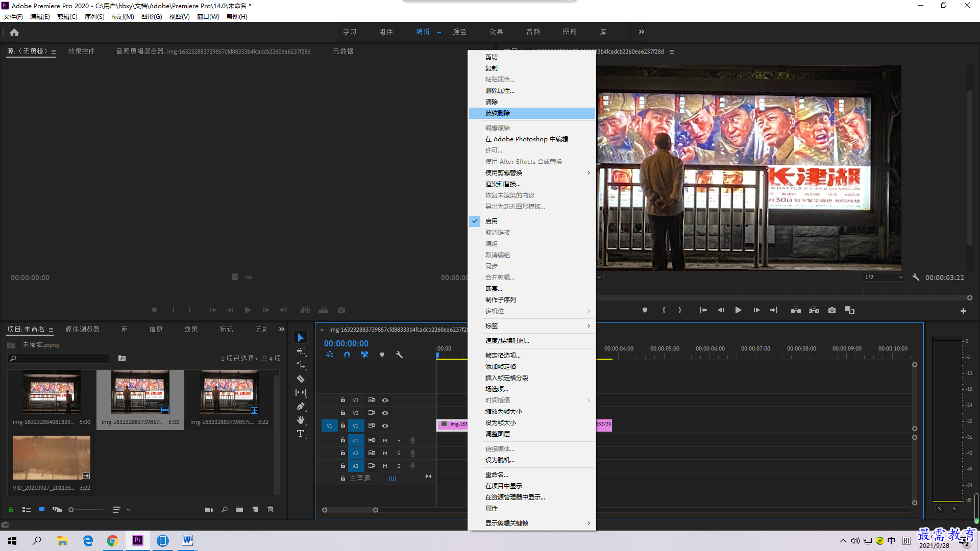Image resolution: width=980 pixels, height=551 pixels.
Task: Select the Track Select Forward tool
Action: [301, 352]
